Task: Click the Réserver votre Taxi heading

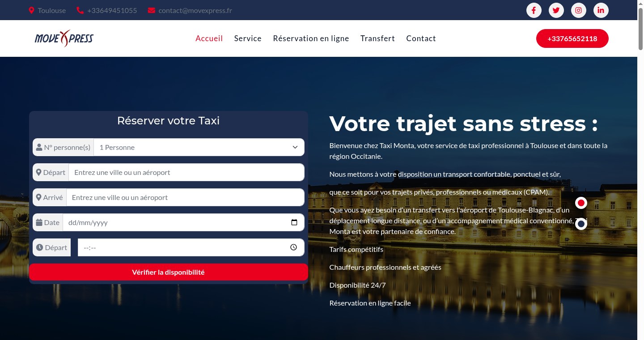Action: 168,120
